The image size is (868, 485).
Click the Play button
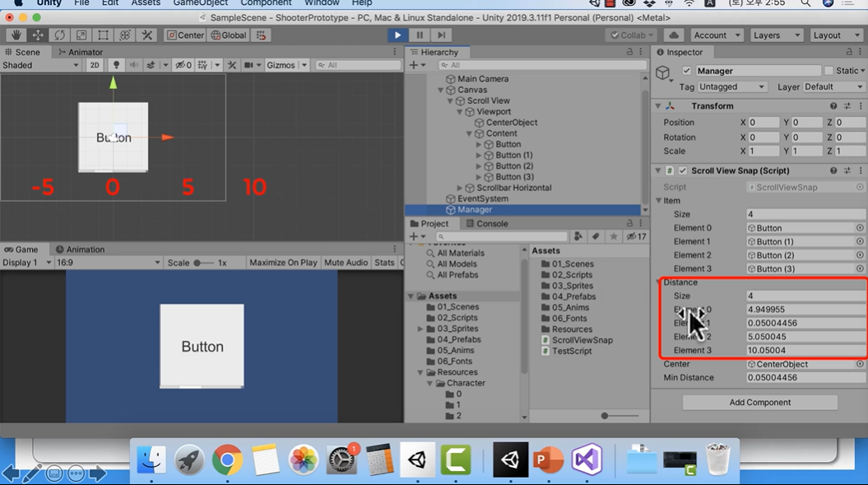(397, 35)
